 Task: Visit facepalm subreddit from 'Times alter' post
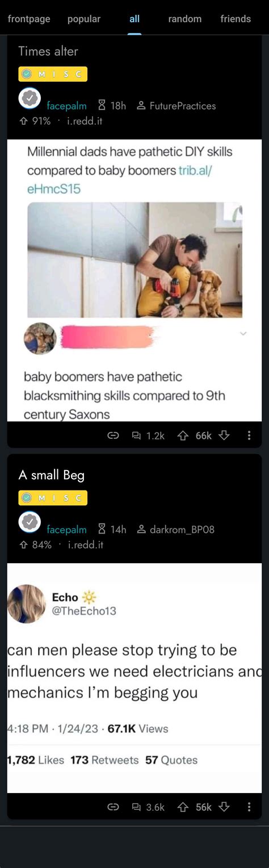coord(66,106)
